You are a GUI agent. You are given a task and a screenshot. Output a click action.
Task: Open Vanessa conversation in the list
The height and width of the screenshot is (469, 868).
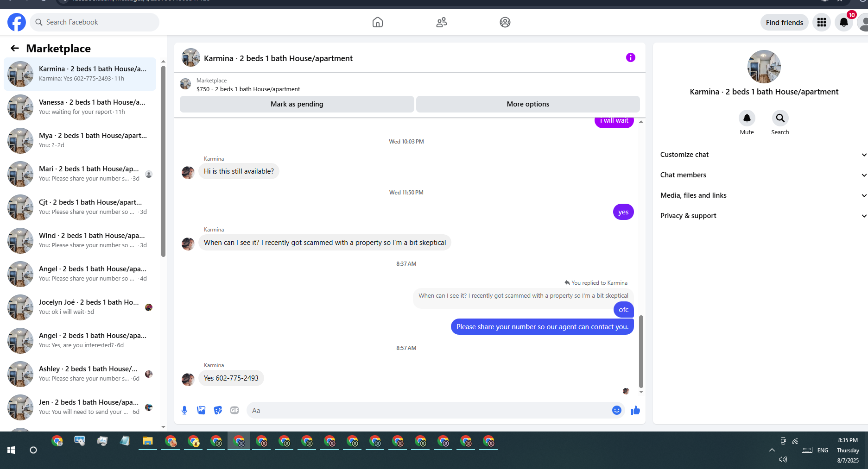pos(80,107)
